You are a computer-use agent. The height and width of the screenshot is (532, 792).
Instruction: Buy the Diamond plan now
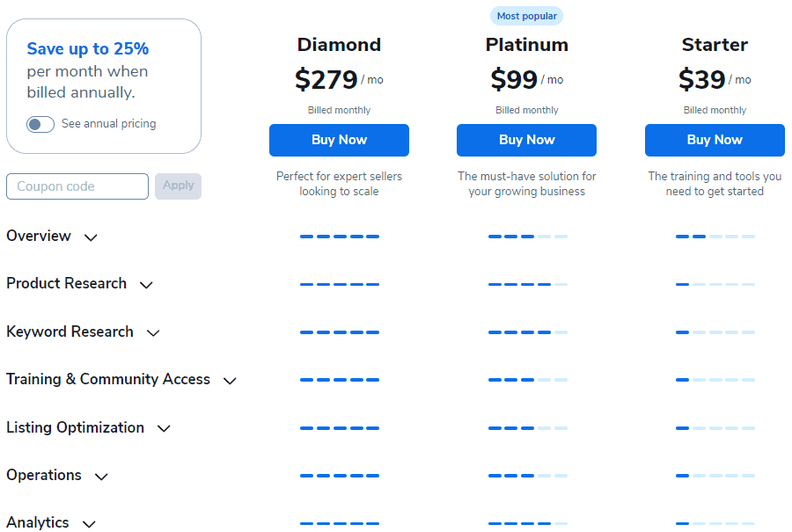point(339,140)
